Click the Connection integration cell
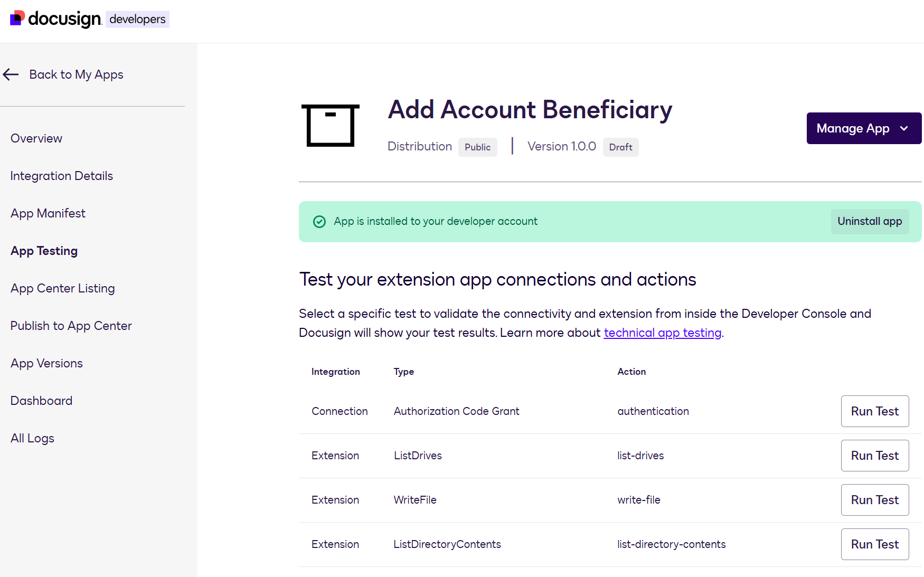This screenshot has height=577, width=924. point(340,411)
